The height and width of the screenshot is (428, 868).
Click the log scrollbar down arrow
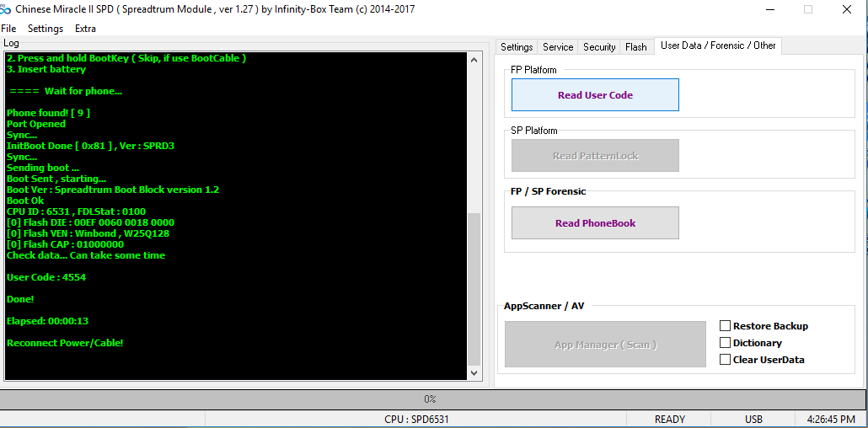tap(474, 373)
